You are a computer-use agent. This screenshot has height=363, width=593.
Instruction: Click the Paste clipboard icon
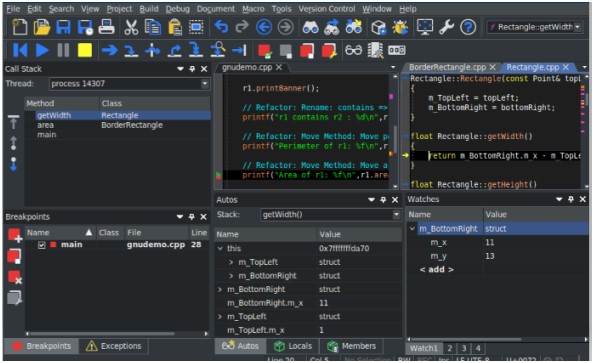(174, 27)
